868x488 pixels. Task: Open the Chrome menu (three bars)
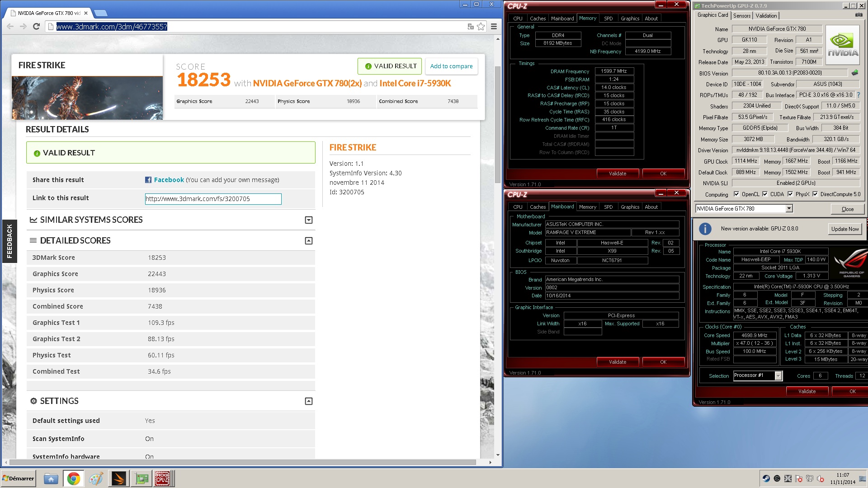click(x=494, y=27)
